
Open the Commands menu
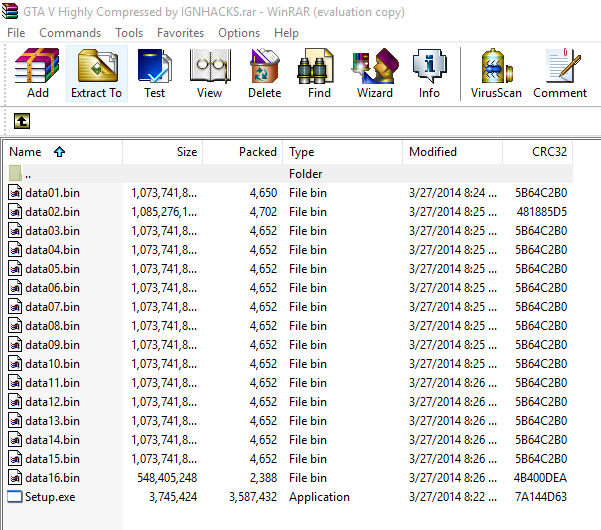tap(70, 33)
